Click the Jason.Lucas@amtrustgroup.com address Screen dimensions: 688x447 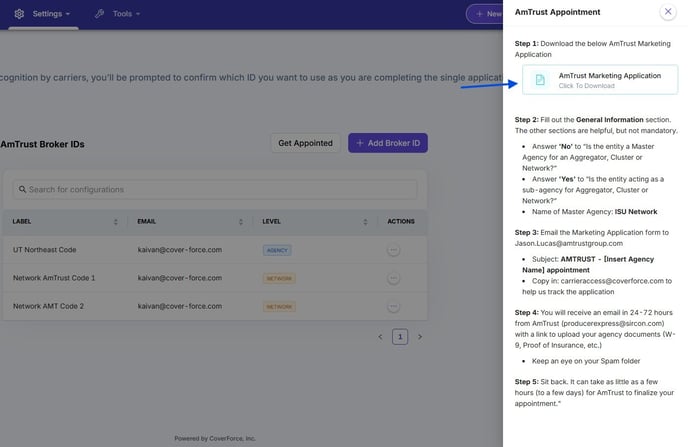[569, 243]
